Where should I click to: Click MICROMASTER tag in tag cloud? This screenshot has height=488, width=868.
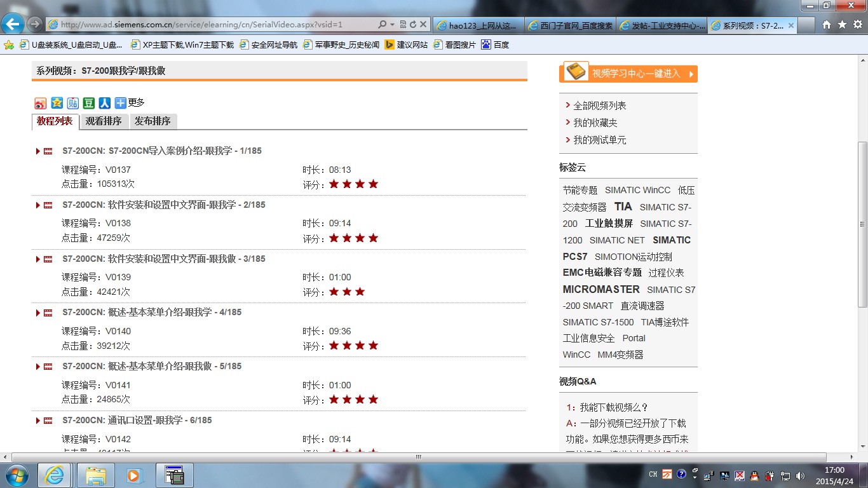(x=601, y=289)
